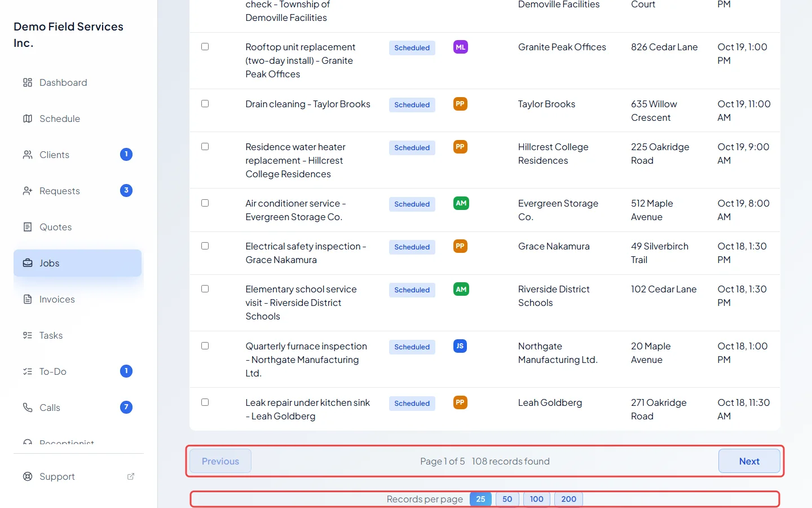Screen dimensions: 812x508
Task: Check the Residence water heater replacement row
Action: pyautogui.click(x=205, y=147)
